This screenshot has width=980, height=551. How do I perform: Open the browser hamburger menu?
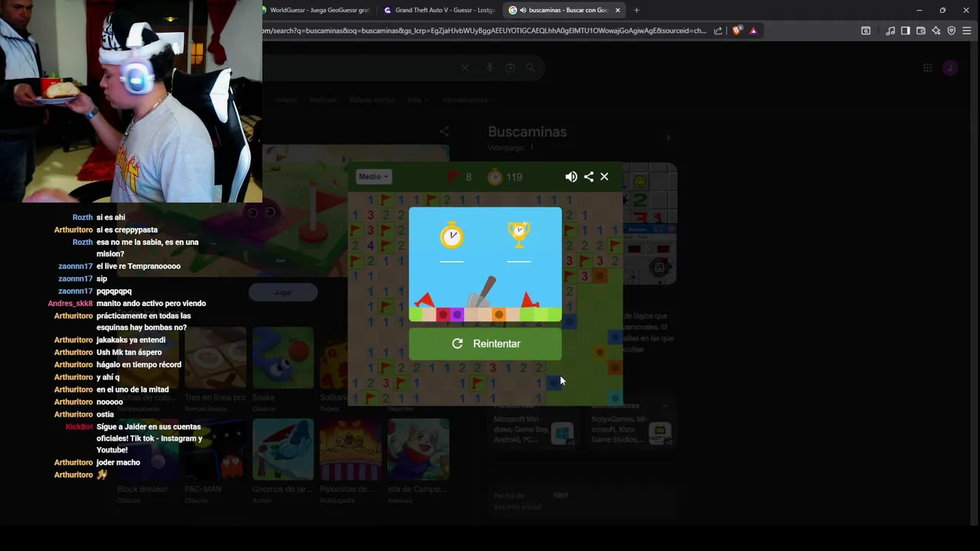(967, 31)
